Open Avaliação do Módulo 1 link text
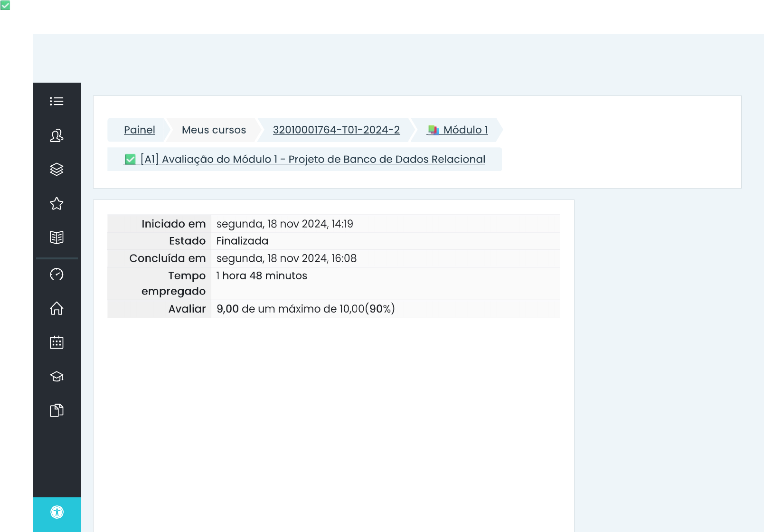This screenshot has height=532, width=764. click(x=313, y=160)
